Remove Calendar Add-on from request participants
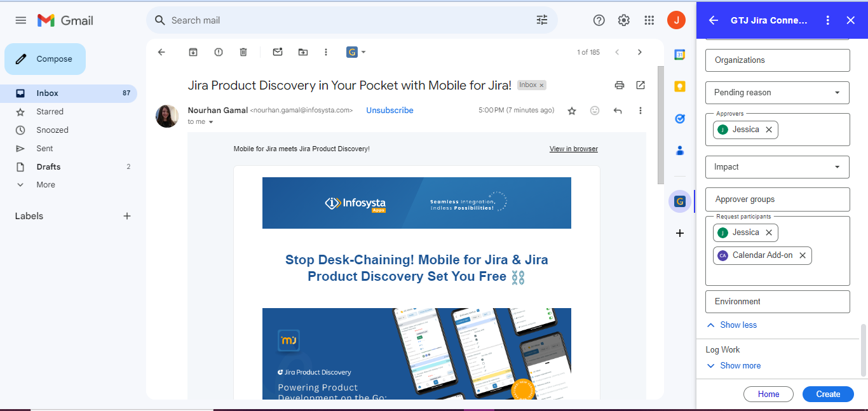Screen dimensions: 868x411 [803, 255]
